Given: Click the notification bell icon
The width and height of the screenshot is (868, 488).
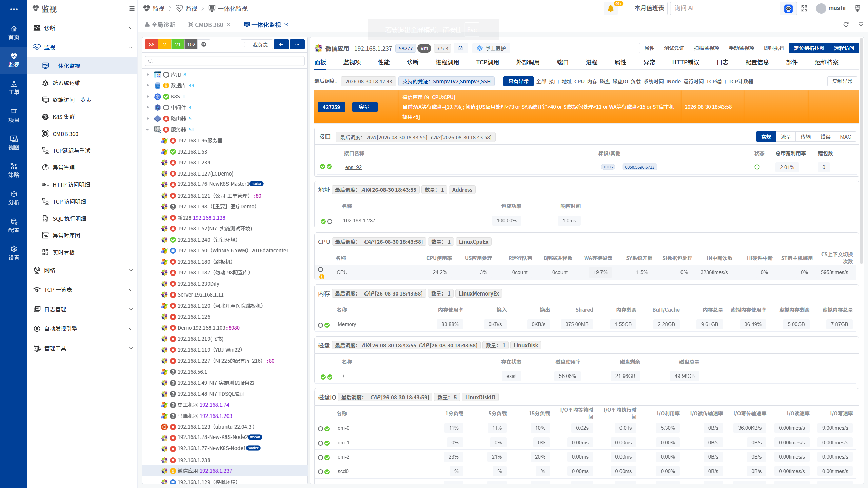Looking at the screenshot, I should pos(611,8).
